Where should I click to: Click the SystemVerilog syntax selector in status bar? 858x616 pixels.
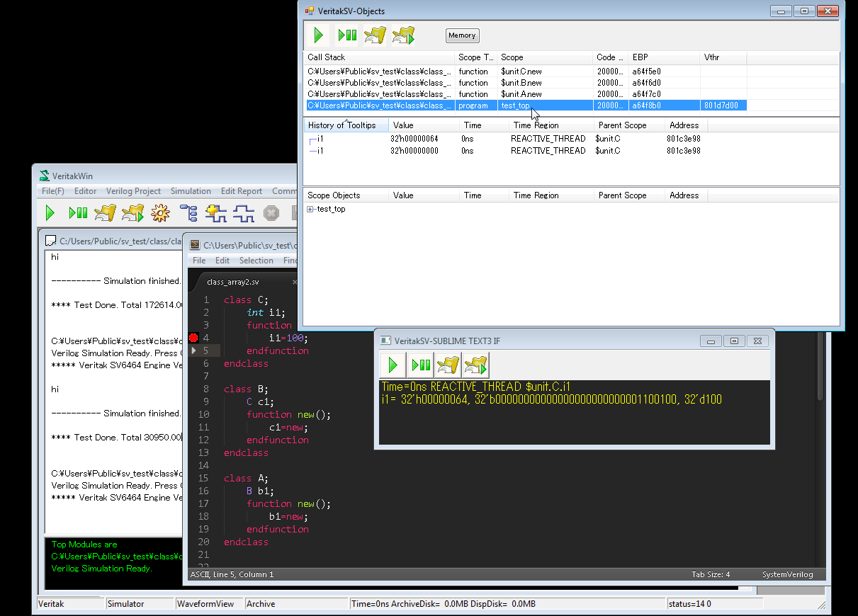[787, 574]
